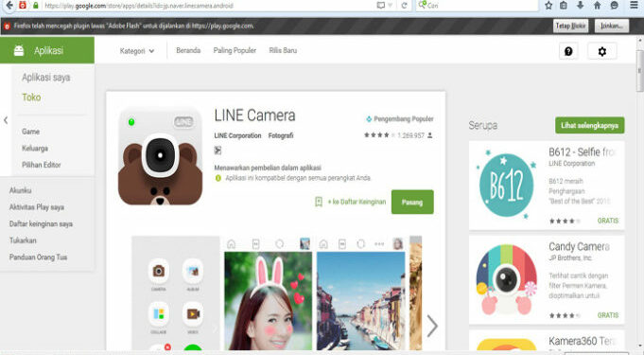Open Candy Camera app title
Image resolution: width=644 pixels, height=355 pixels.
(x=579, y=247)
